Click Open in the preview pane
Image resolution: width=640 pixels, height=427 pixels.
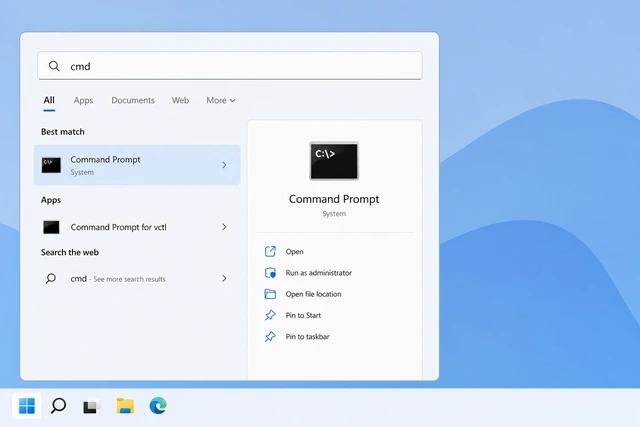(294, 251)
